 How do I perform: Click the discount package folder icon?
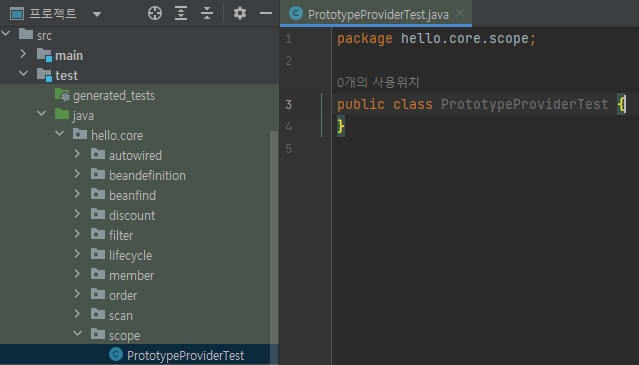point(98,214)
